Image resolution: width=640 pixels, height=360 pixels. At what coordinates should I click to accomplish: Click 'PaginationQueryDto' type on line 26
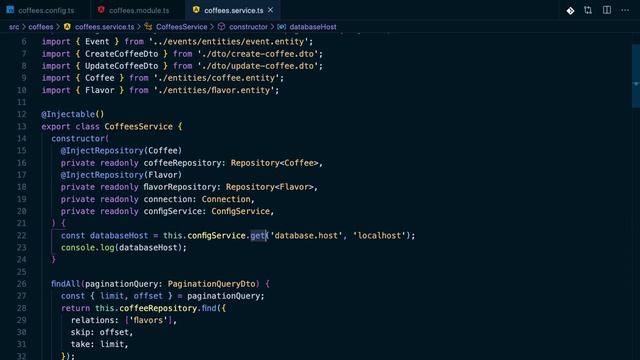[x=211, y=284]
